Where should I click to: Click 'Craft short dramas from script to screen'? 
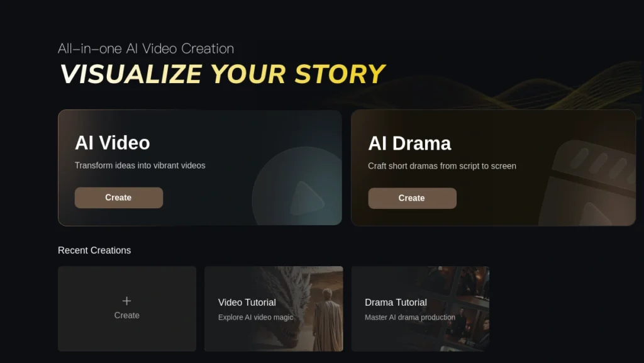pyautogui.click(x=442, y=166)
